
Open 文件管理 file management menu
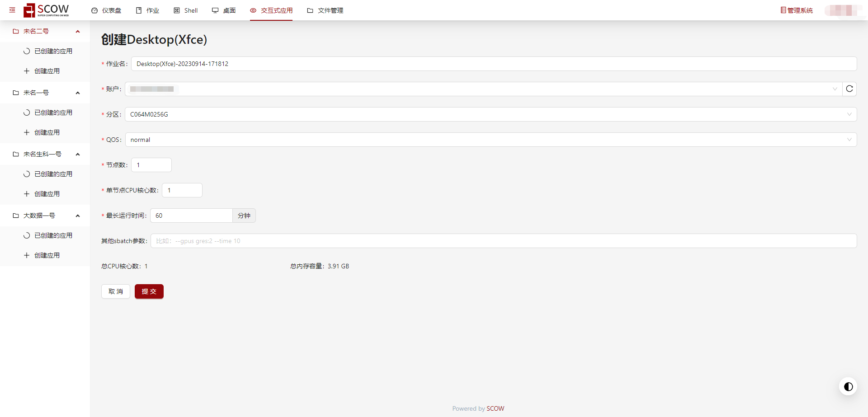click(325, 10)
